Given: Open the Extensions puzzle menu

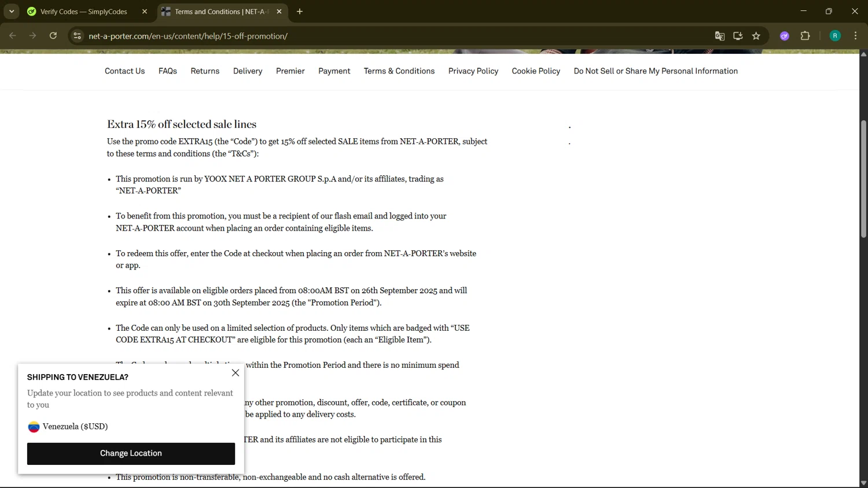Looking at the screenshot, I should click(805, 36).
